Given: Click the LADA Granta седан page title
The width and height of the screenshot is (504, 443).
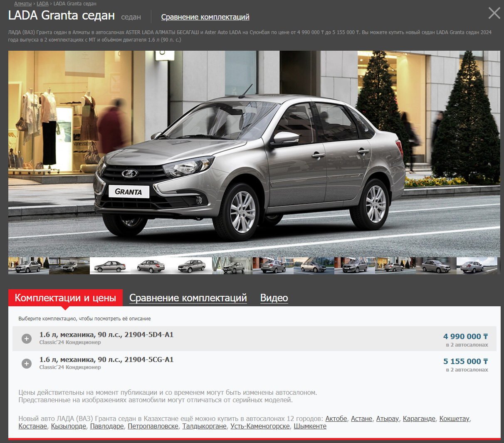Looking at the screenshot, I should click(x=62, y=15).
